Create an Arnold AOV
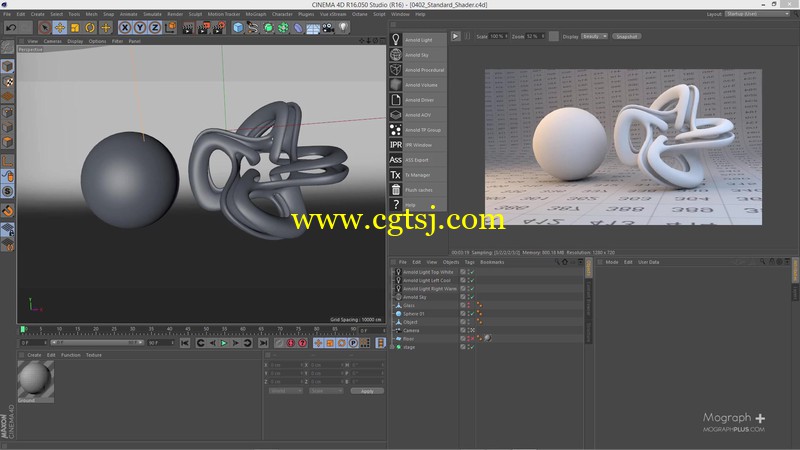Image resolution: width=800 pixels, height=450 pixels. (x=417, y=115)
